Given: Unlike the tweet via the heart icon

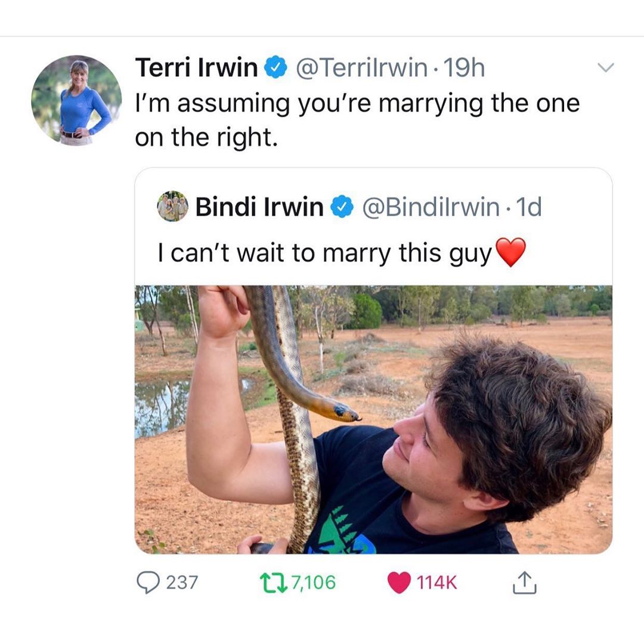Looking at the screenshot, I should pyautogui.click(x=399, y=583).
